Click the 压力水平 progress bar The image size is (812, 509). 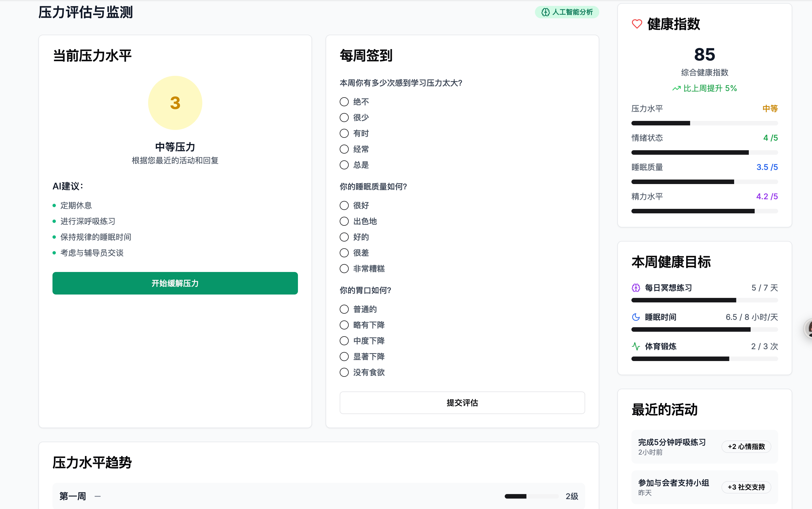click(704, 123)
